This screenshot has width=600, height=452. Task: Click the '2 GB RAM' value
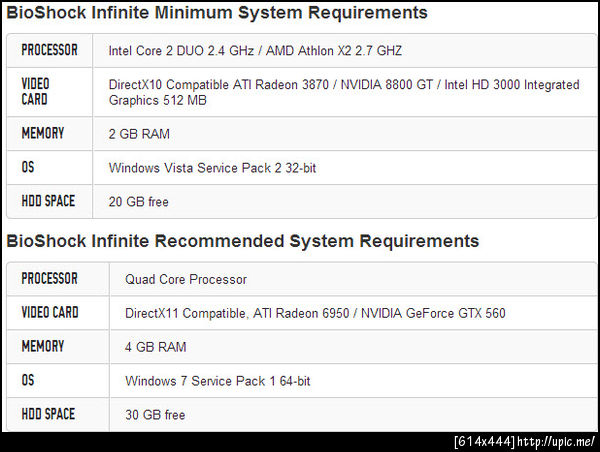click(139, 134)
